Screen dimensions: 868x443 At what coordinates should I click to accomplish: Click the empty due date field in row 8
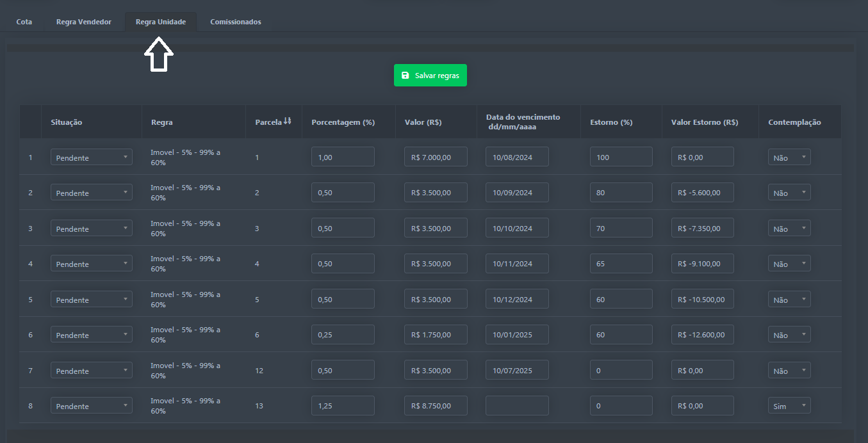[x=517, y=405]
